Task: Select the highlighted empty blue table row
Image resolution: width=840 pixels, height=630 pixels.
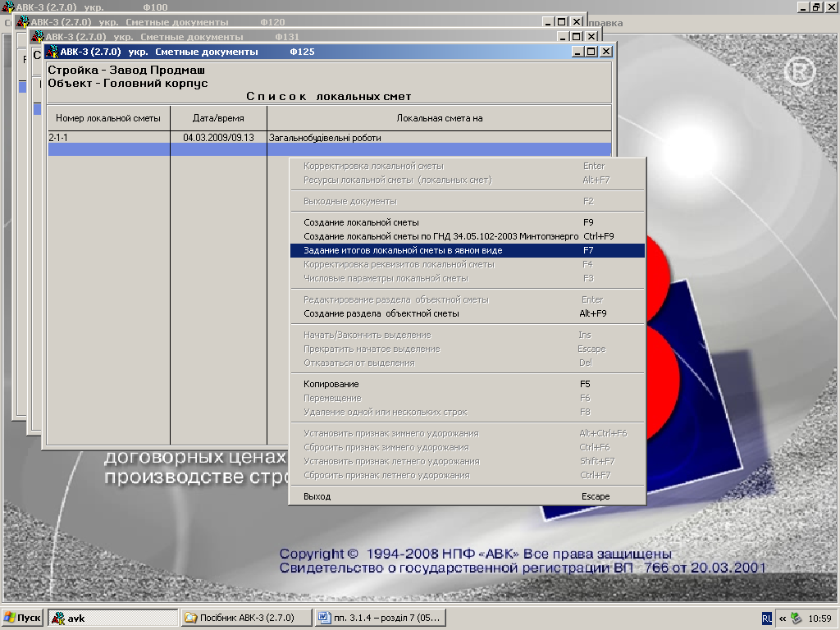Action: click(x=330, y=149)
